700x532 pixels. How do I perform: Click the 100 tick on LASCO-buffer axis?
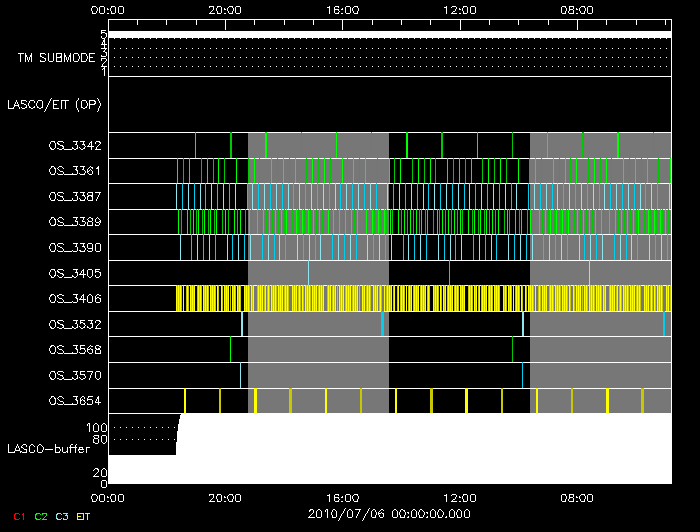click(98, 428)
